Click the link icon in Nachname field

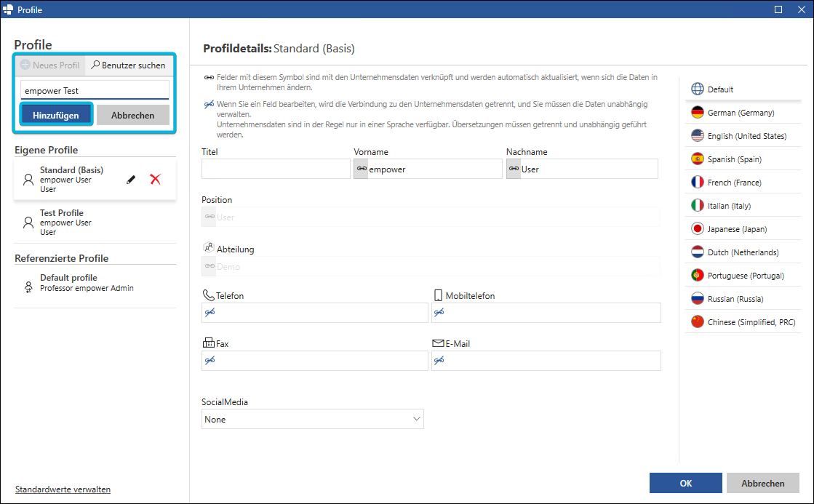click(x=514, y=169)
